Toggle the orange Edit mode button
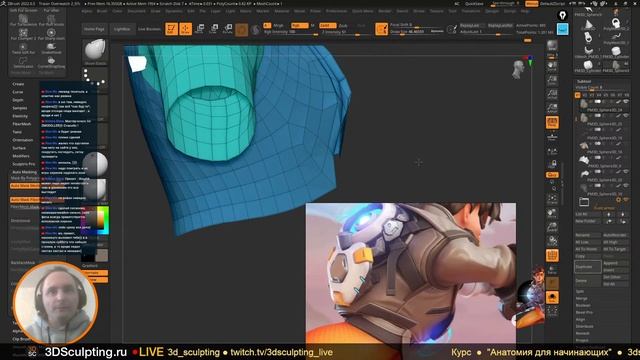Image resolution: width=640 pixels, height=360 pixels. coord(171,29)
